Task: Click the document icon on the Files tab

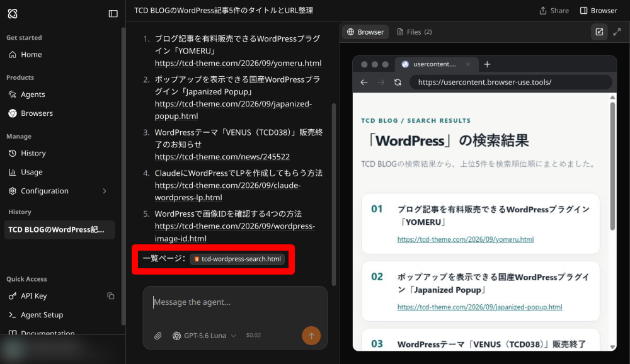Action: (x=400, y=31)
